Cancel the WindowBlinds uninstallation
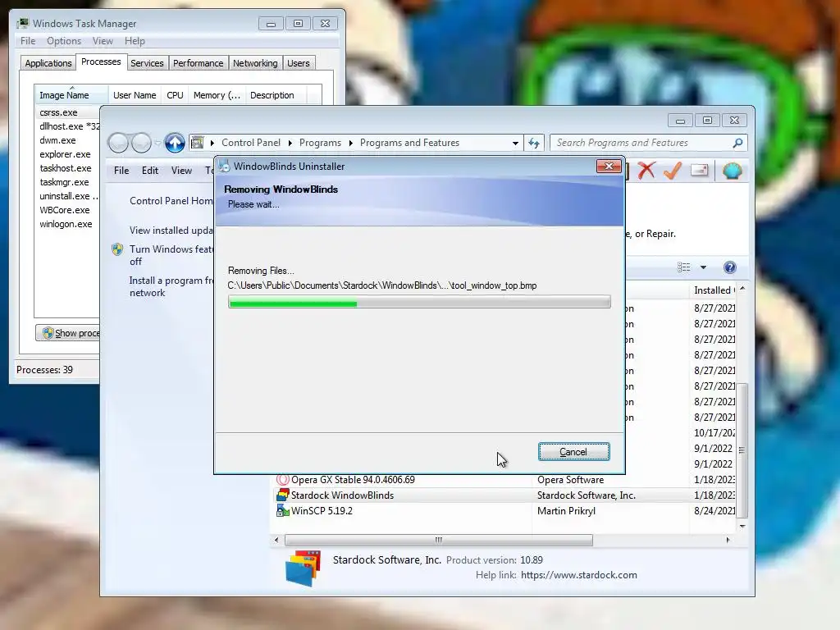This screenshot has height=630, width=840. [573, 452]
